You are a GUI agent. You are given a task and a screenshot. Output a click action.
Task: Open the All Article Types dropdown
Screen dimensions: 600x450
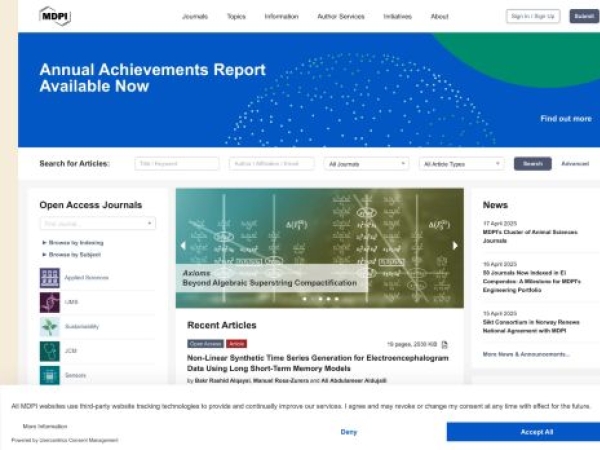pyautogui.click(x=461, y=164)
